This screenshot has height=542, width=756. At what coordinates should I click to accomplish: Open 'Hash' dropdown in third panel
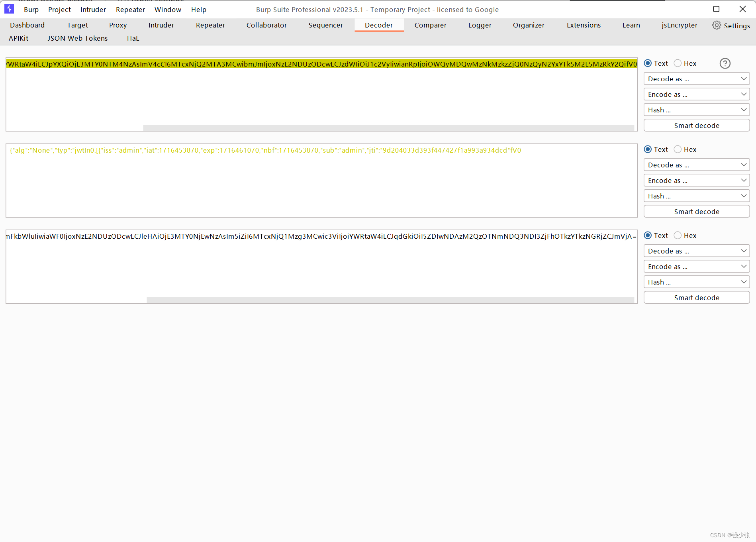click(x=697, y=282)
